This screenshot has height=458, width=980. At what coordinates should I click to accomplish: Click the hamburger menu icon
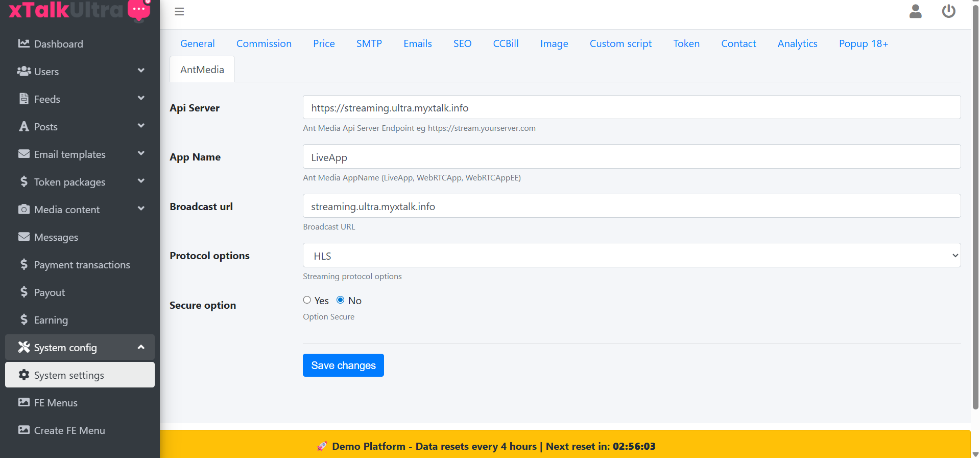(x=179, y=12)
